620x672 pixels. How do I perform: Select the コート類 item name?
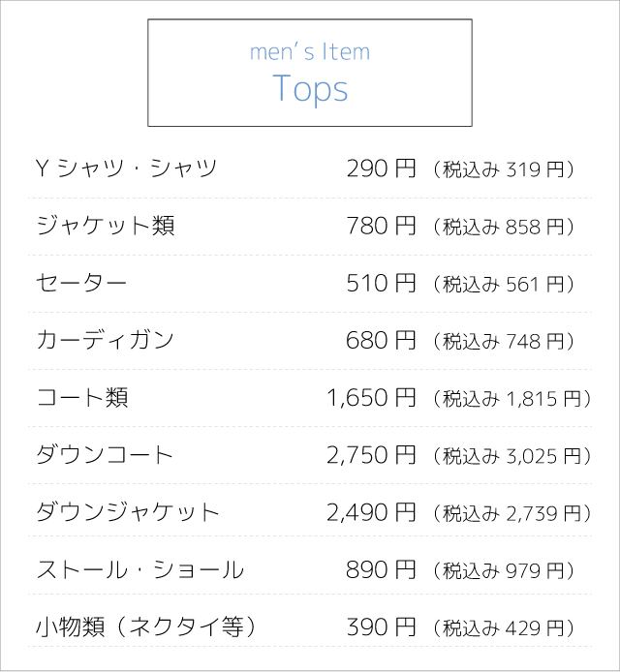[x=81, y=397]
